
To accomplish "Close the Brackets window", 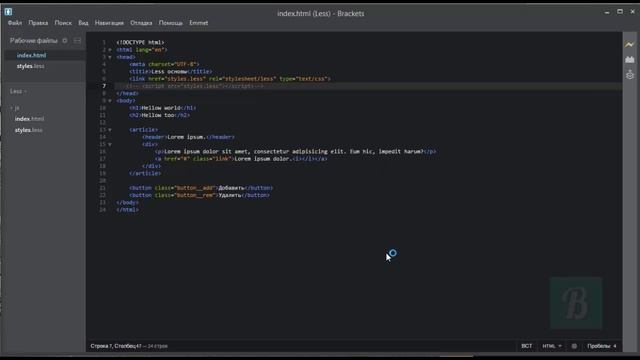I will pos(632,12).
